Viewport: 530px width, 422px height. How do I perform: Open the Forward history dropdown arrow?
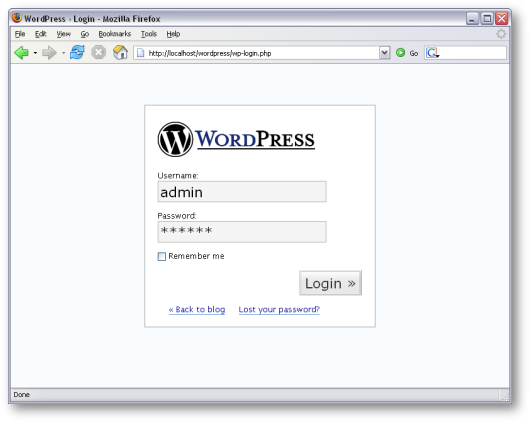(63, 53)
